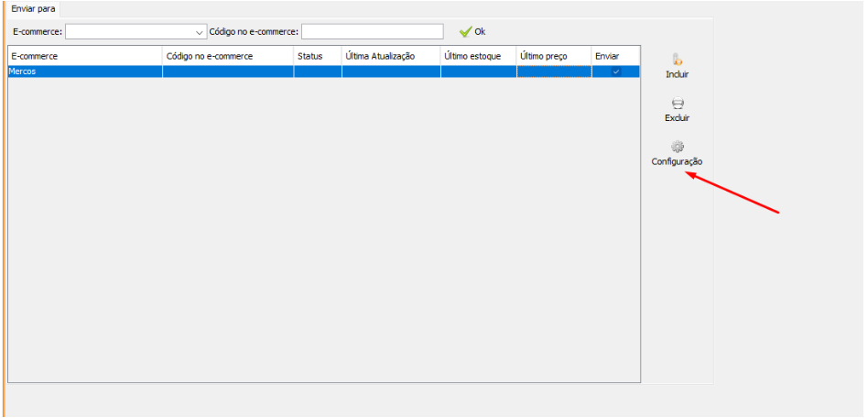Image resolution: width=868 pixels, height=418 pixels.
Task: Toggle the Enviar checkbox in Mercos row
Action: click(615, 71)
